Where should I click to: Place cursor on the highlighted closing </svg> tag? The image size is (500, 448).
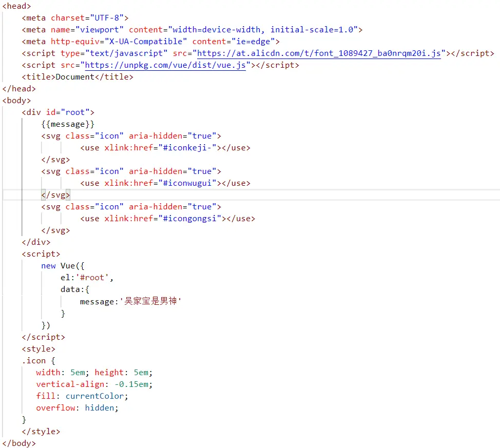pos(55,195)
